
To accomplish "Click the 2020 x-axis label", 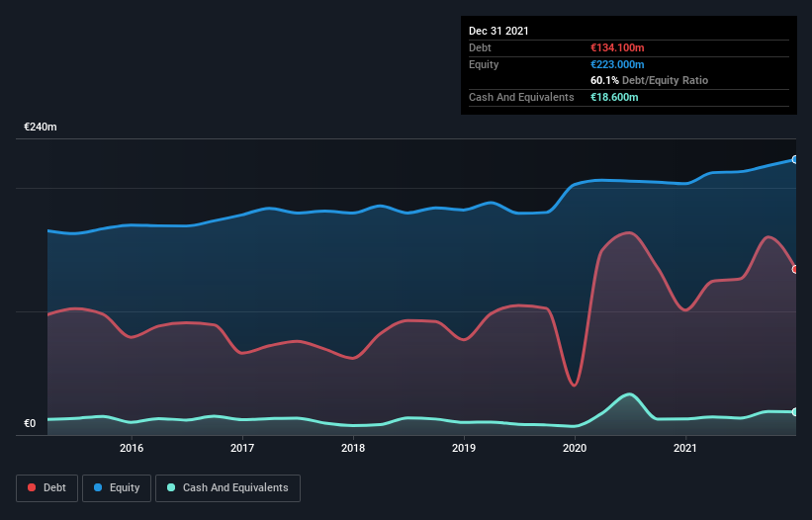I will [x=575, y=448].
